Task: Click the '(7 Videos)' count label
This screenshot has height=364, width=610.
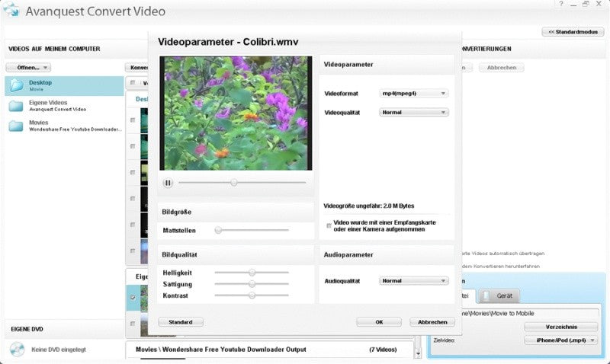Action: tap(383, 350)
